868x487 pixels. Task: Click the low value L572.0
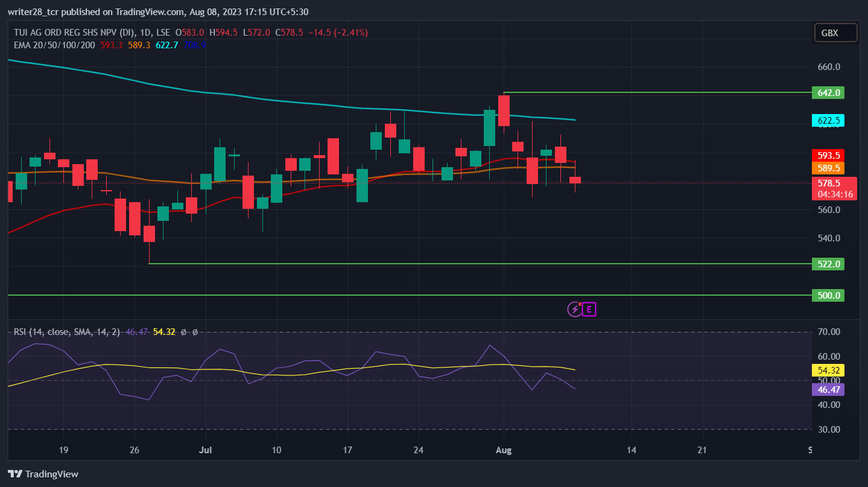click(257, 33)
